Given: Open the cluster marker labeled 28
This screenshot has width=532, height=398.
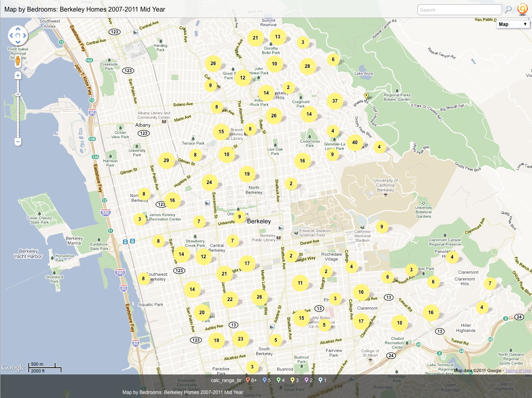Looking at the screenshot, I should [x=307, y=66].
